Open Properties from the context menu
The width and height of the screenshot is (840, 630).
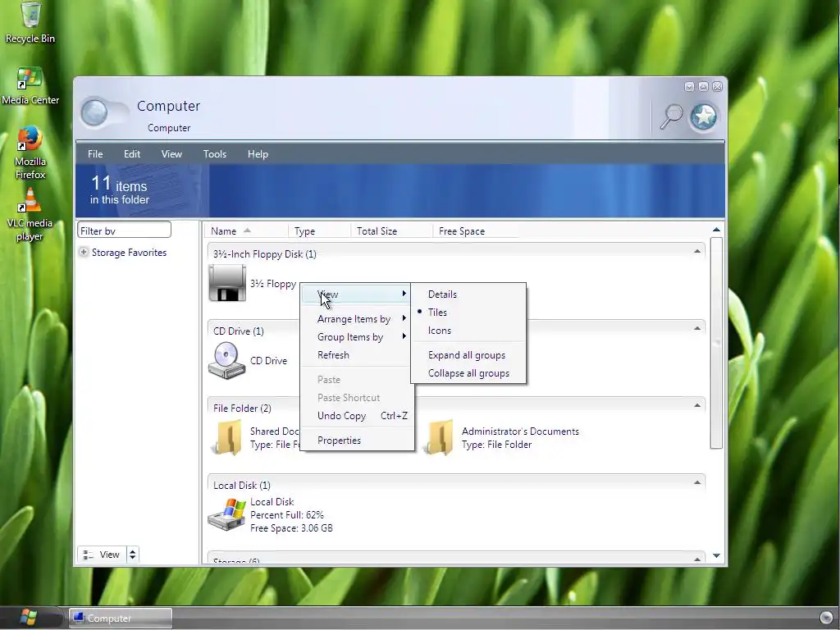(x=357, y=441)
